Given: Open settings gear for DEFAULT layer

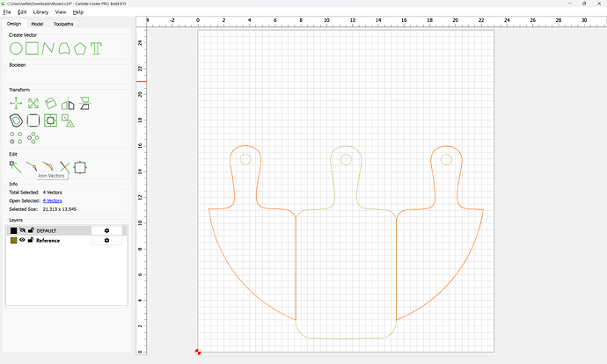Looking at the screenshot, I should 106,230.
